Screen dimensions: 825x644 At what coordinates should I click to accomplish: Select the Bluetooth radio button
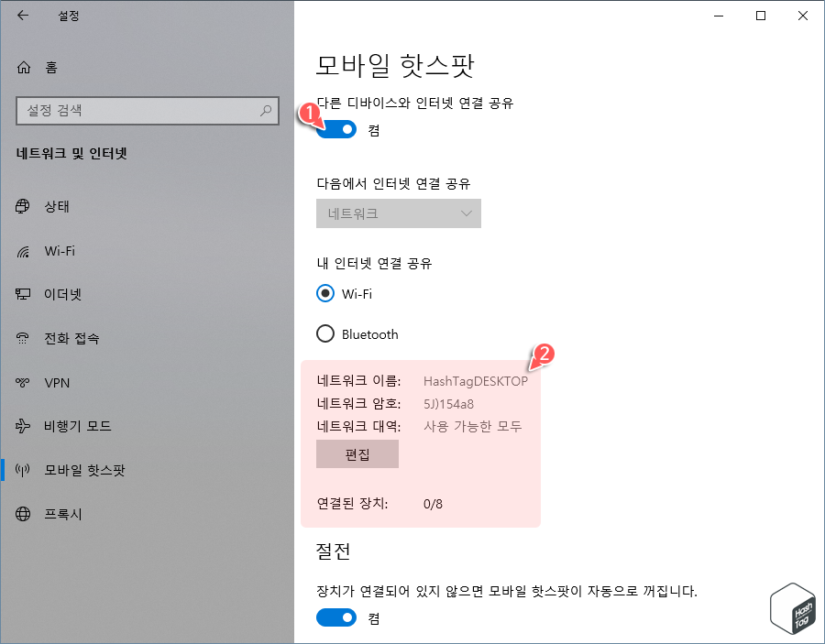click(325, 333)
